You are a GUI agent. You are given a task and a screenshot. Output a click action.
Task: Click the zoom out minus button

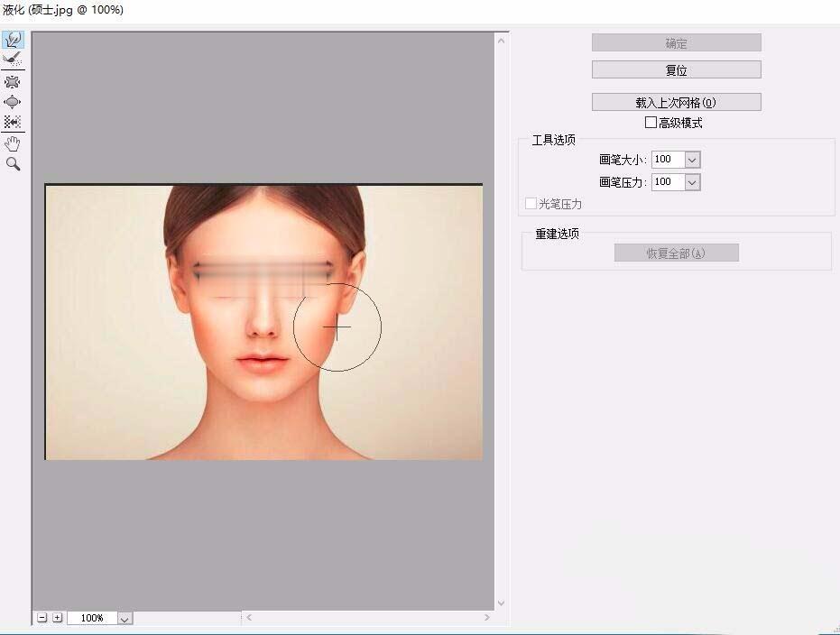click(42, 618)
